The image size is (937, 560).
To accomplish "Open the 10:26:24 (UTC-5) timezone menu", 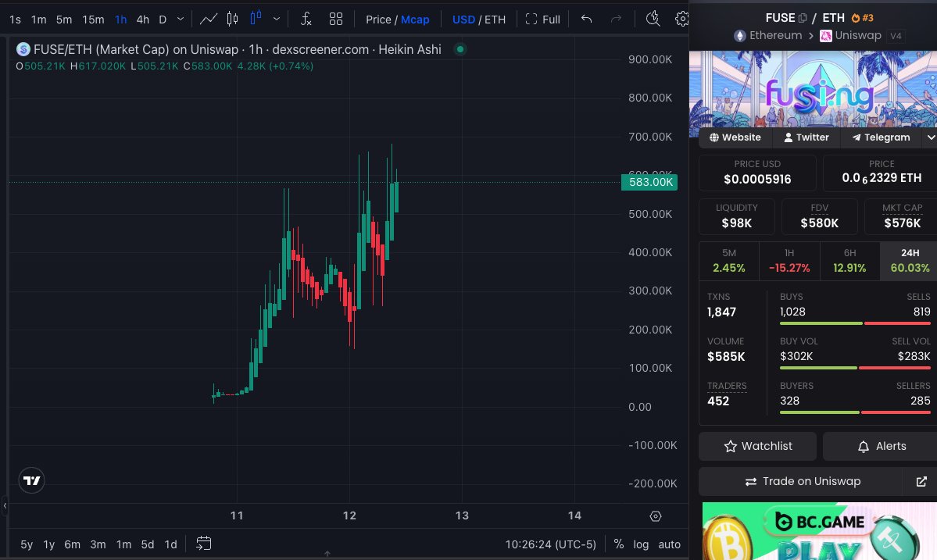I will point(550,544).
